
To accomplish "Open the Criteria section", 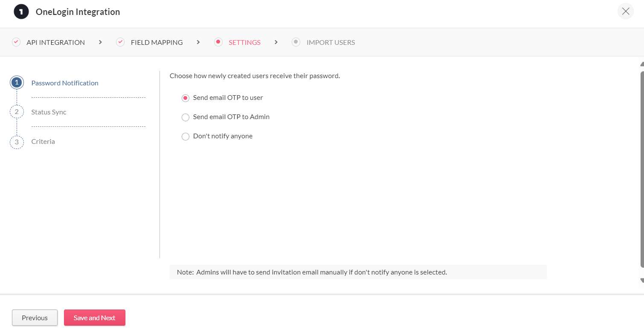I will (43, 141).
